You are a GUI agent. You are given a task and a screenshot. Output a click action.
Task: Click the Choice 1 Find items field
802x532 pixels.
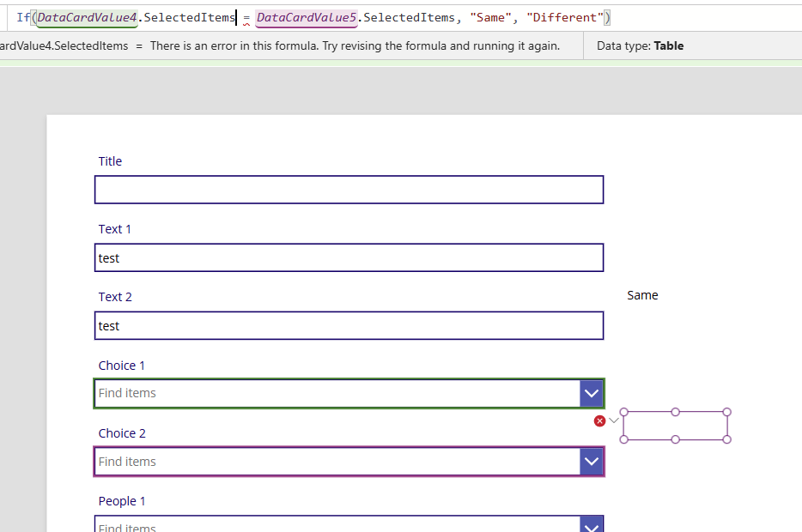337,394
